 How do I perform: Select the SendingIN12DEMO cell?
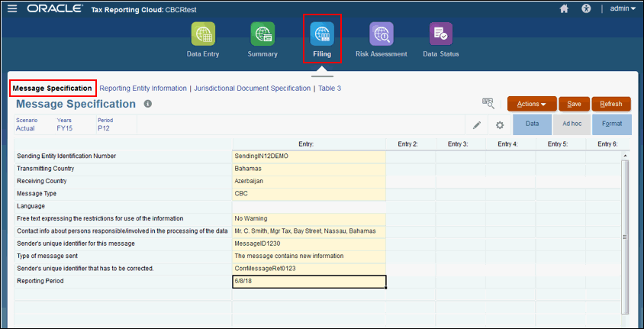click(309, 156)
